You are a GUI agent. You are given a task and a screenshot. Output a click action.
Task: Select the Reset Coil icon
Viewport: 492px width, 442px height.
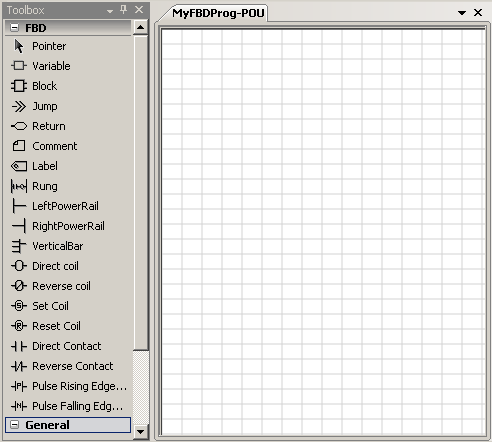pos(19,326)
